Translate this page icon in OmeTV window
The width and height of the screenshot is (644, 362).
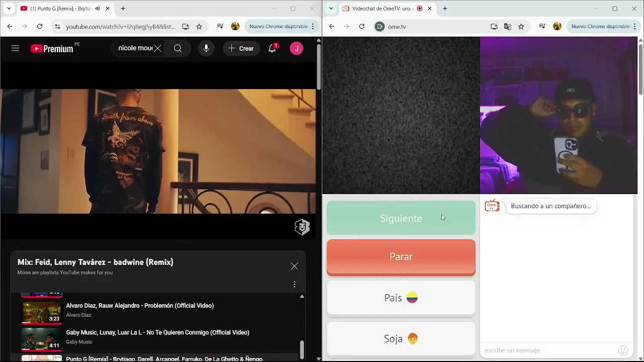pyautogui.click(x=508, y=27)
